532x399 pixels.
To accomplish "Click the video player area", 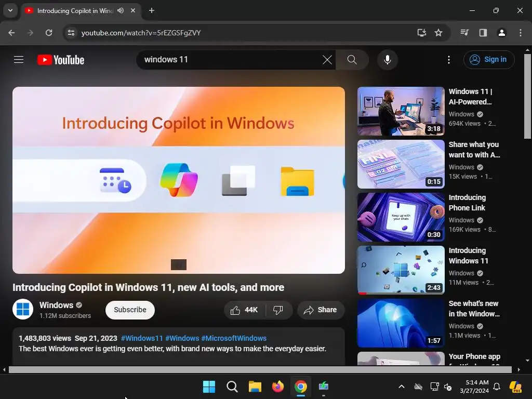I will [179, 180].
